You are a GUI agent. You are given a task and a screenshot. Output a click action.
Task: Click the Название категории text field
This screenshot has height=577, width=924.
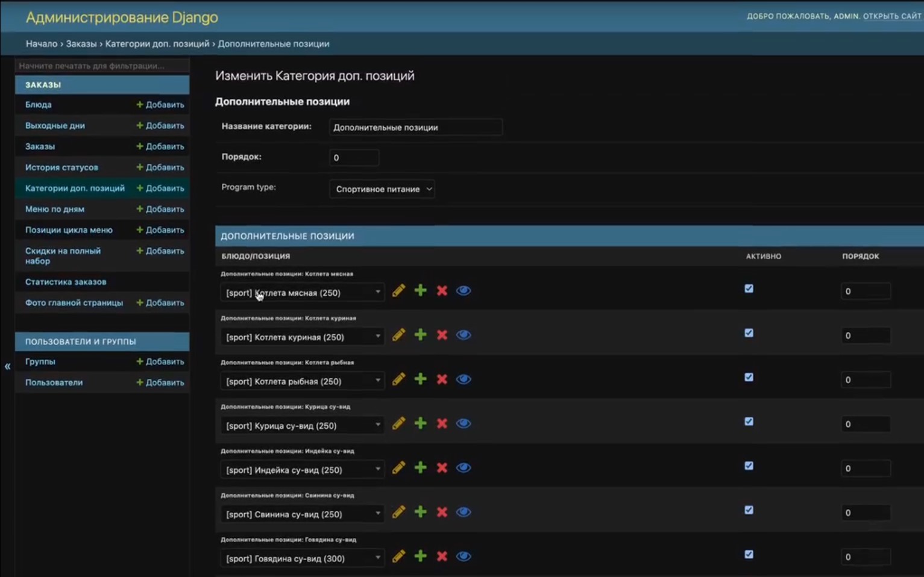click(416, 127)
